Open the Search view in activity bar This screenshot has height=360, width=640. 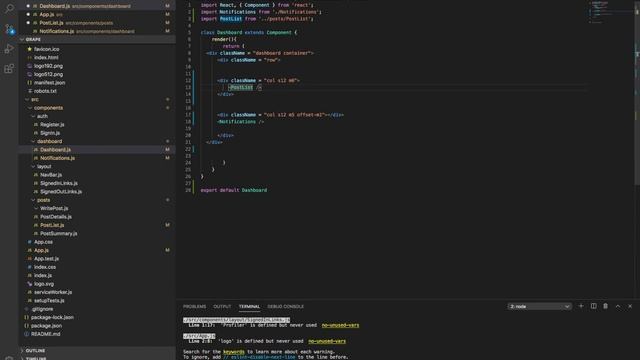coord(9,8)
